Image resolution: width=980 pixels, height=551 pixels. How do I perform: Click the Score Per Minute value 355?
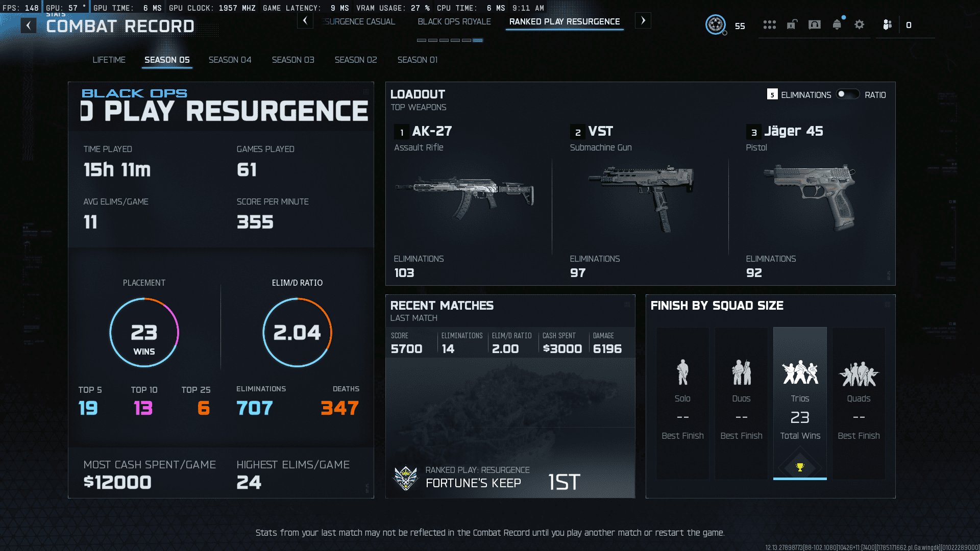(x=255, y=222)
